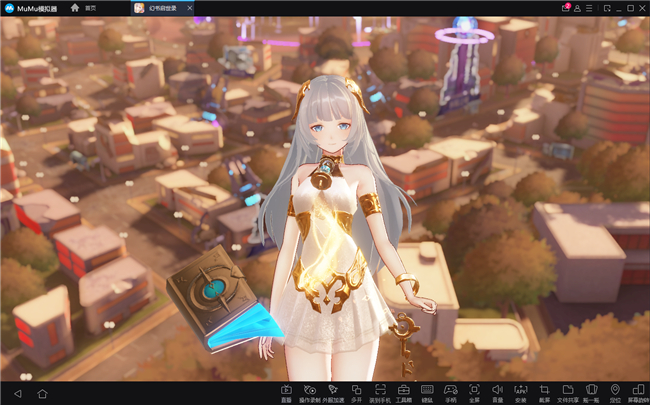The image size is (650, 405).
Task: Rotate the screen with the last toolbar icon
Action: [638, 392]
